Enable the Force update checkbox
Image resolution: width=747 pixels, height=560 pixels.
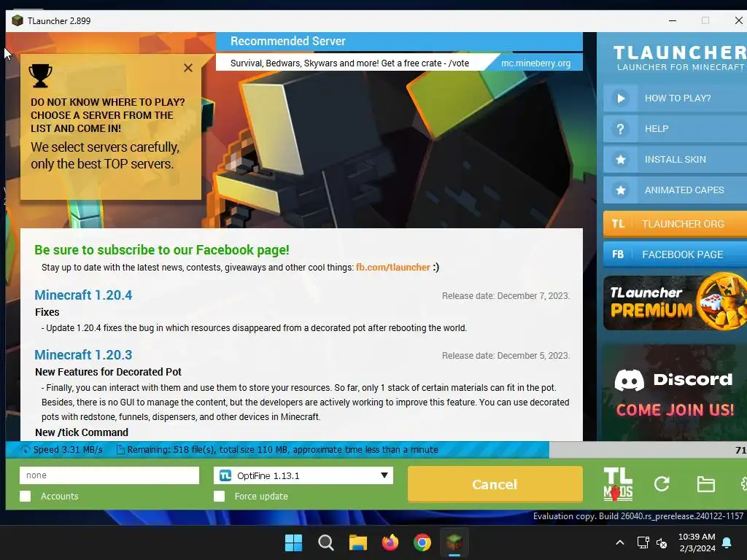click(219, 496)
